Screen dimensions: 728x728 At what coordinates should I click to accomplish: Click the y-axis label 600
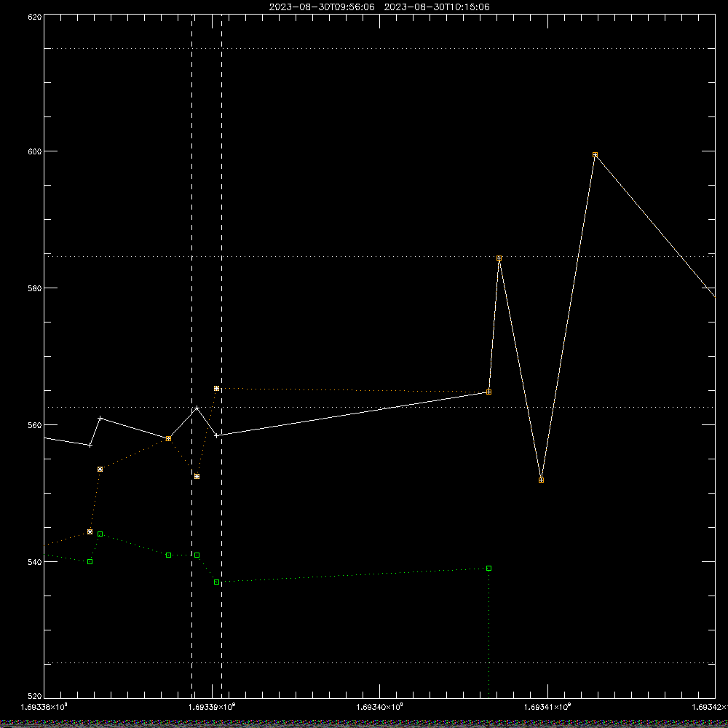[35, 151]
